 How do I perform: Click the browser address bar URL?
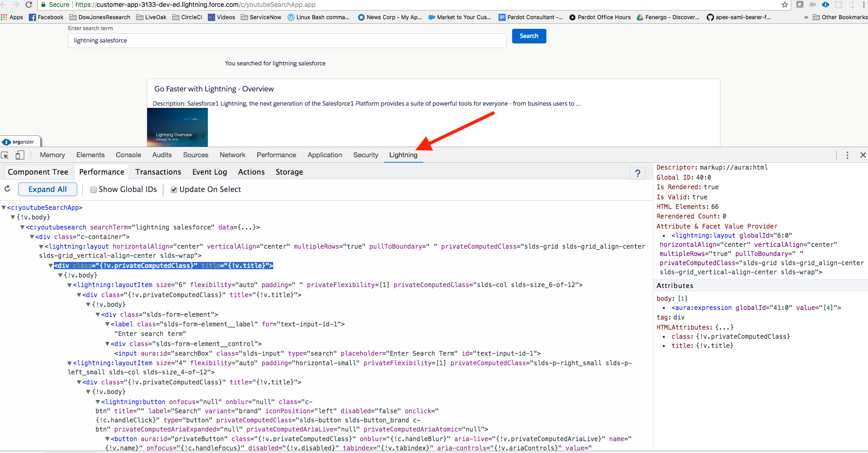[196, 5]
